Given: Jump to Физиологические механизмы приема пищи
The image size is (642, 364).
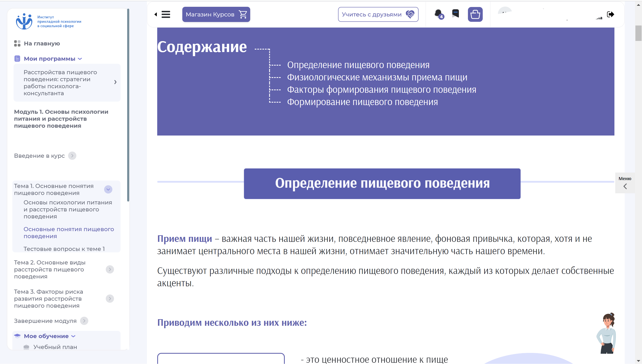Looking at the screenshot, I should point(377,77).
